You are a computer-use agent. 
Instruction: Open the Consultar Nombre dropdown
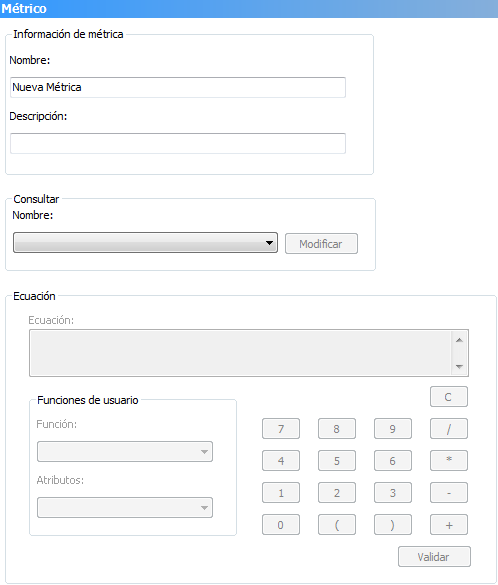point(145,243)
